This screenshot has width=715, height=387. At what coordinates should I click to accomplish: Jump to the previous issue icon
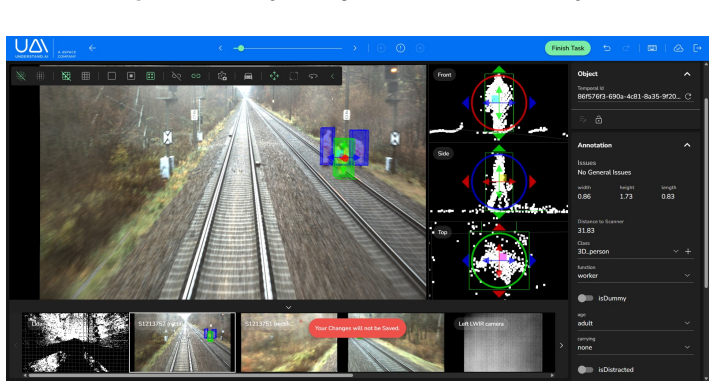point(381,48)
